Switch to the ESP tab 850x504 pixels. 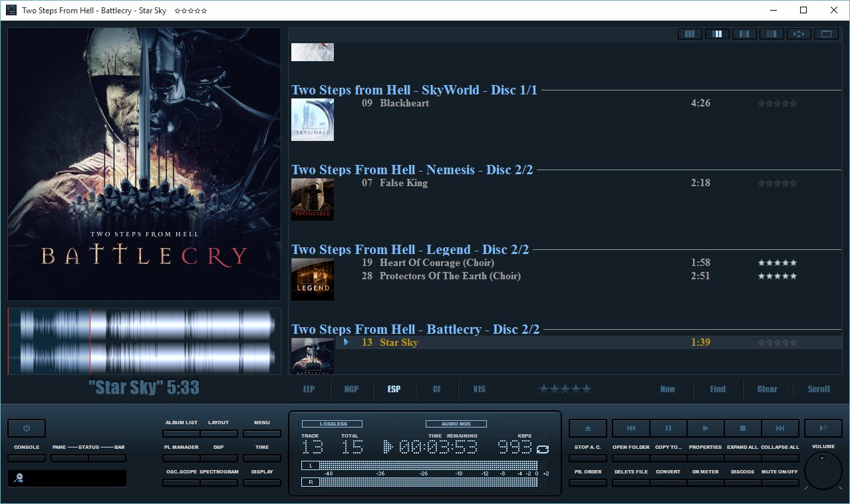coord(394,389)
